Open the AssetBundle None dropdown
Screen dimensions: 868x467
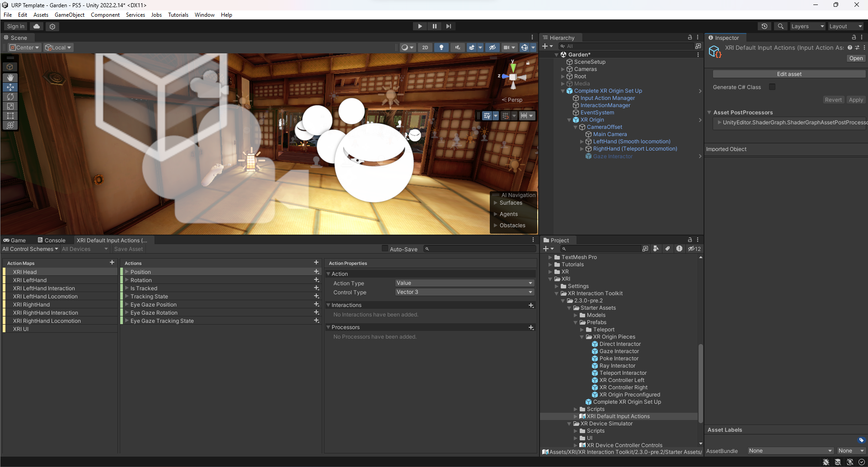tap(790, 451)
